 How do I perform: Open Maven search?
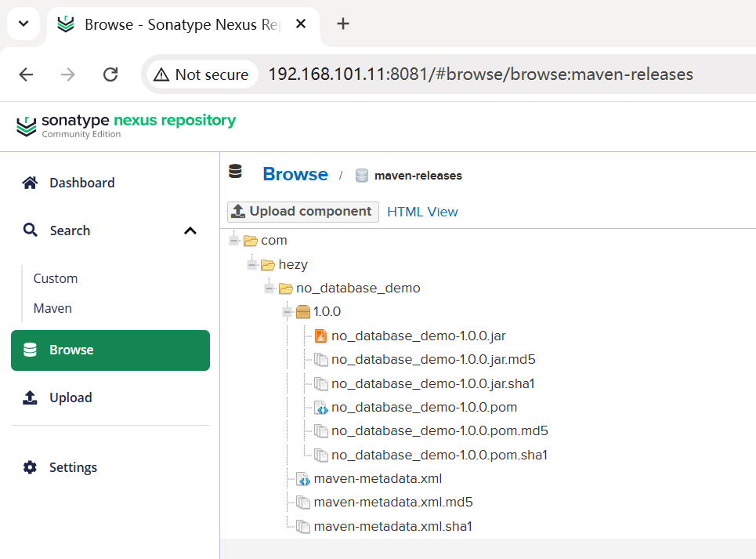click(52, 308)
